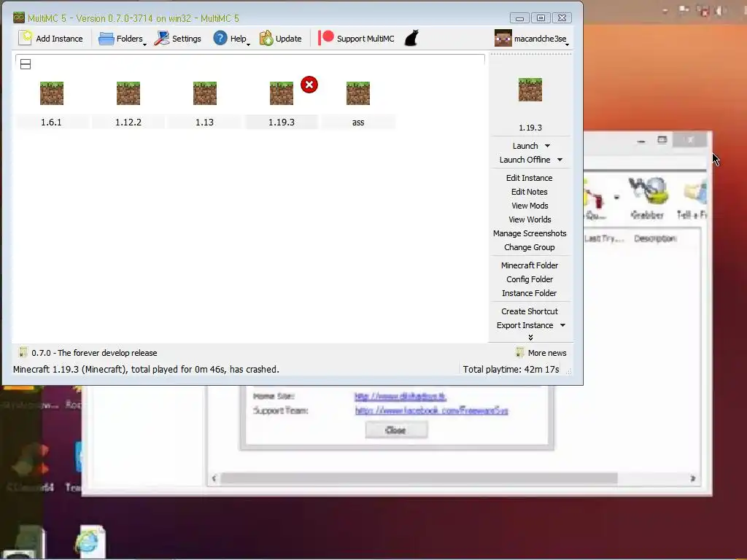Click Change Group

(530, 246)
